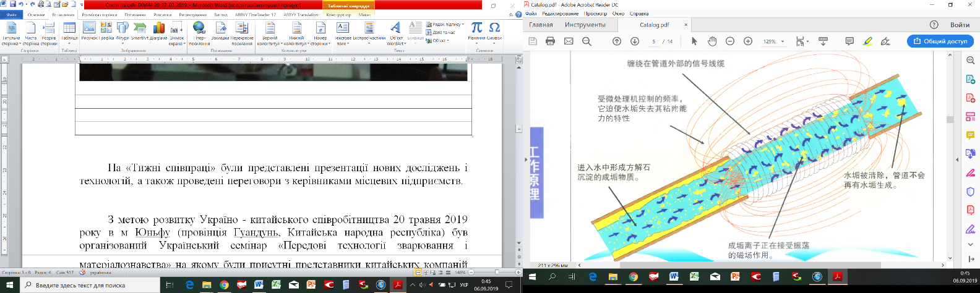Open the Знімок екрана screenshot menu

(177, 33)
